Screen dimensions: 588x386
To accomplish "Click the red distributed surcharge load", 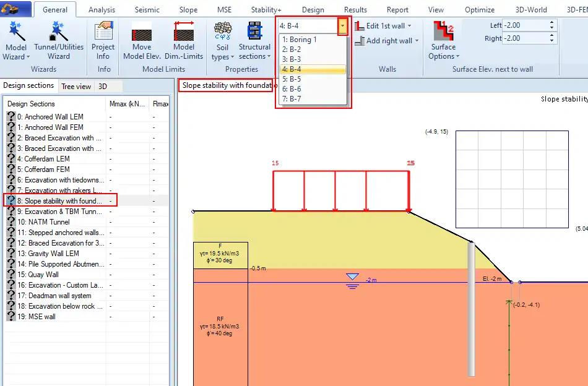I will [341, 191].
